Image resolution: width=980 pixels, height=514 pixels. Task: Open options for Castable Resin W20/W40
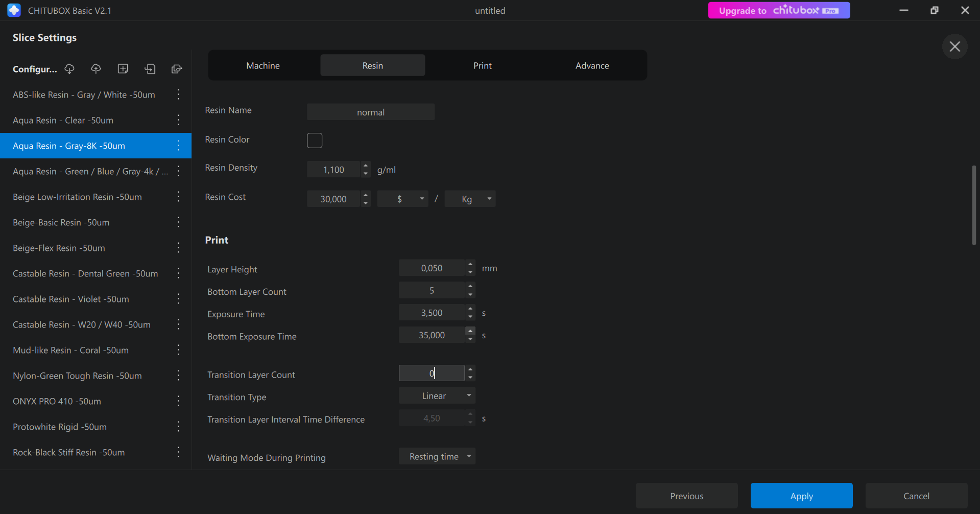click(x=178, y=324)
